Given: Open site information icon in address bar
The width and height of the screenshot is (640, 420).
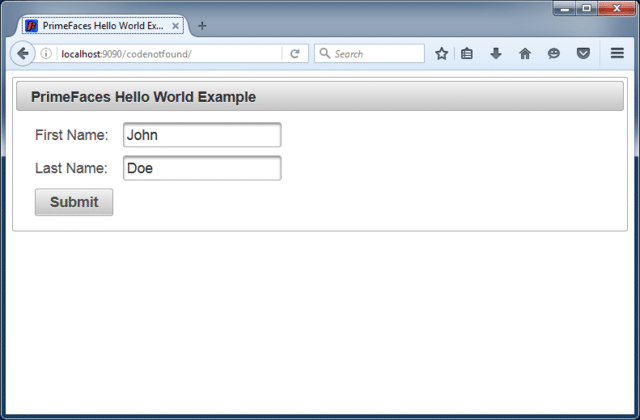Looking at the screenshot, I should tap(46, 53).
